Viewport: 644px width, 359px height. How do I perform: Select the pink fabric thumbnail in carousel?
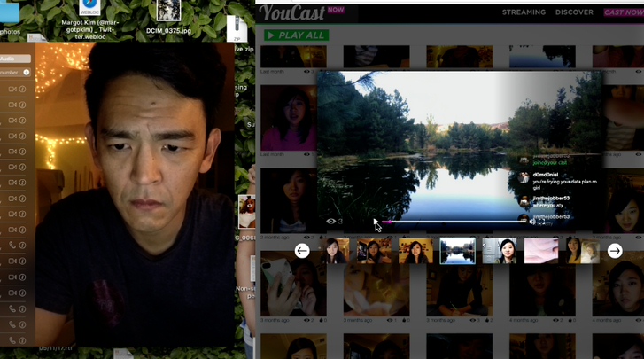click(x=541, y=251)
